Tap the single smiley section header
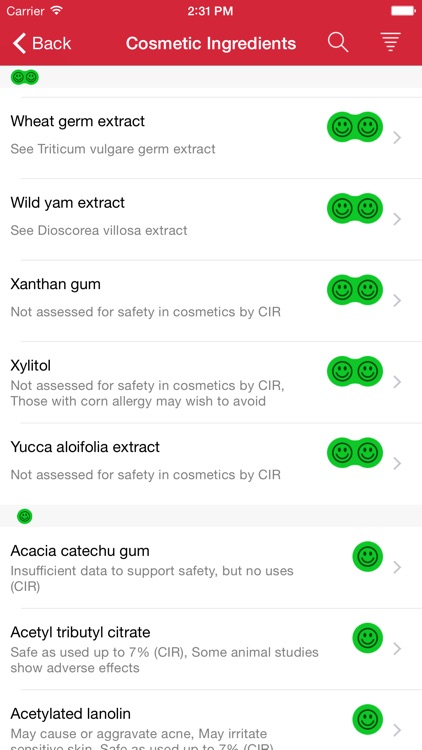This screenshot has height=750, width=422. coord(211,516)
